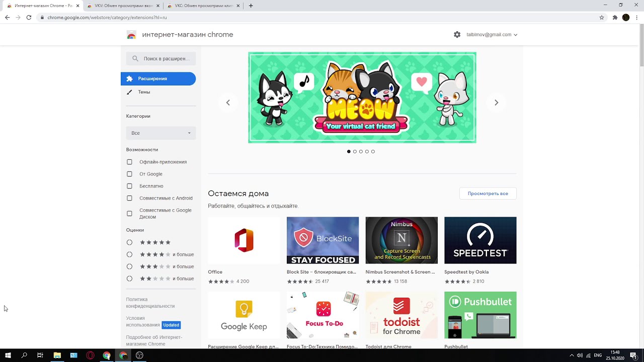Open Подробнее об Интернет-магазине Chrome link
Viewport: 644px width, 362px height.
pyautogui.click(x=154, y=340)
